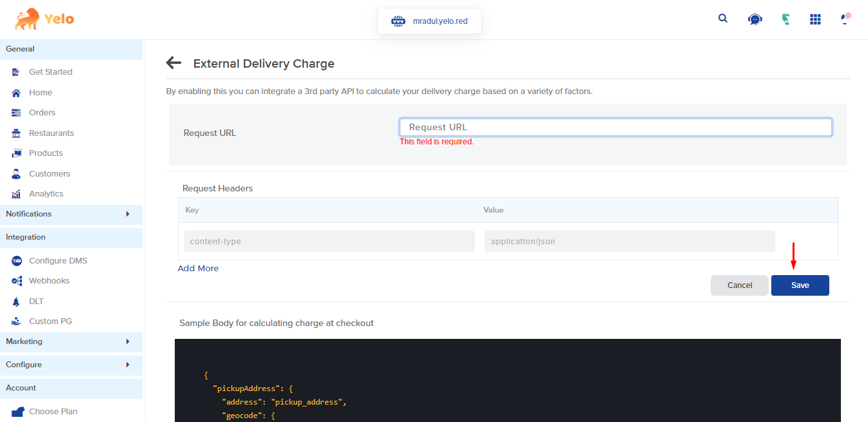Open the apps grid icon
The width and height of the screenshot is (868, 422).
pyautogui.click(x=815, y=19)
